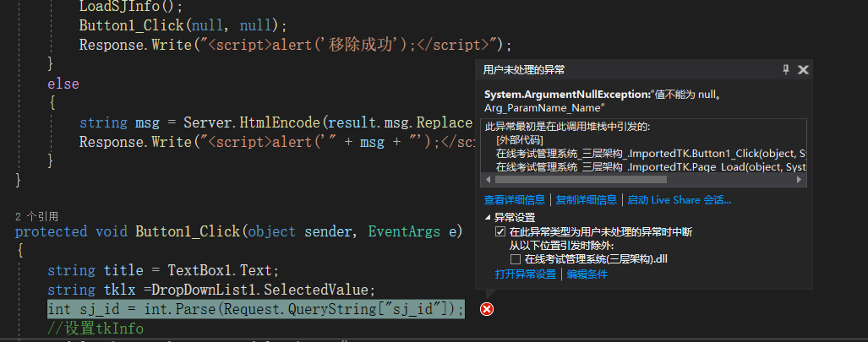Check the 在线考试管理系统(三层架构).dll exclusion box
868x342 pixels.
(x=516, y=259)
